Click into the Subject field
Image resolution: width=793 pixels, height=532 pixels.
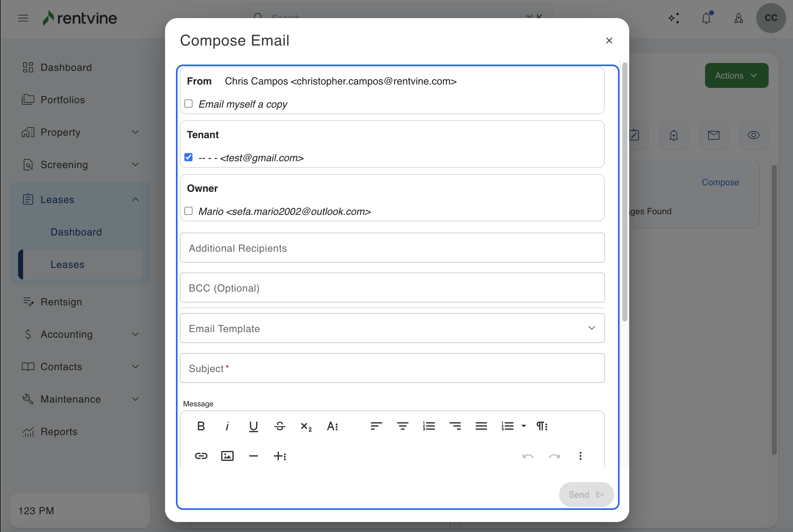point(392,368)
